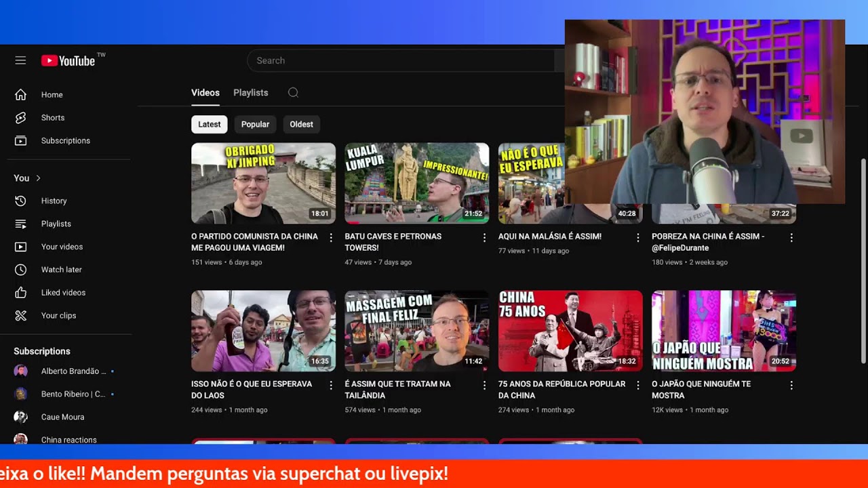Open Subscriptions from sidebar

(66, 141)
